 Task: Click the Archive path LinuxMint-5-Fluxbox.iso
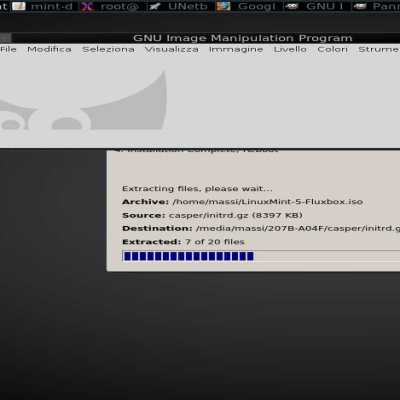coord(267,202)
